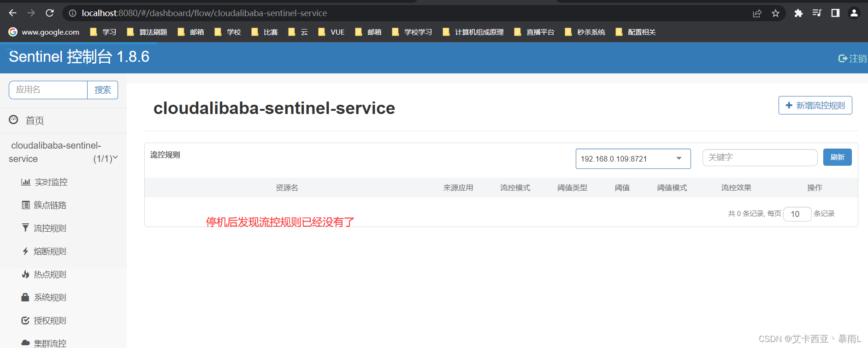The width and height of the screenshot is (868, 348).
Task: Click the 操作 column header
Action: [x=815, y=188]
